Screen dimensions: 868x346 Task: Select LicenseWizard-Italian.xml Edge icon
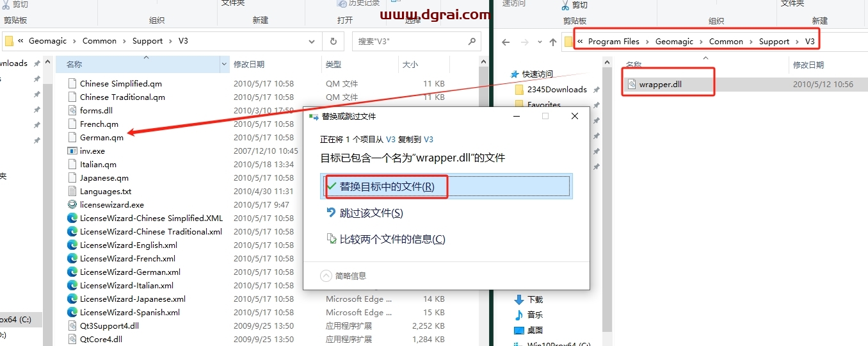(x=72, y=285)
